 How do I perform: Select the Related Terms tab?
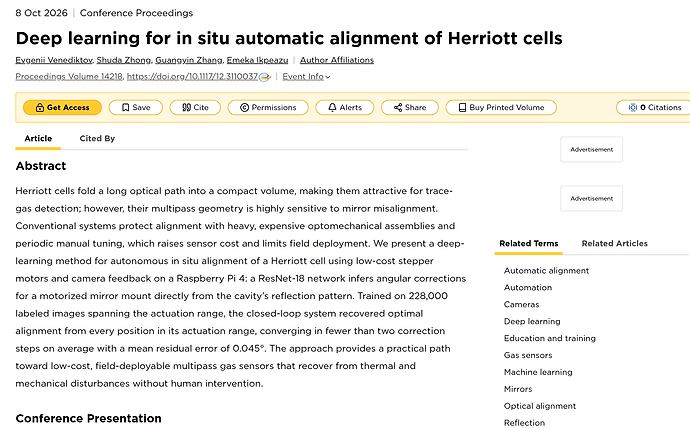[x=529, y=244]
